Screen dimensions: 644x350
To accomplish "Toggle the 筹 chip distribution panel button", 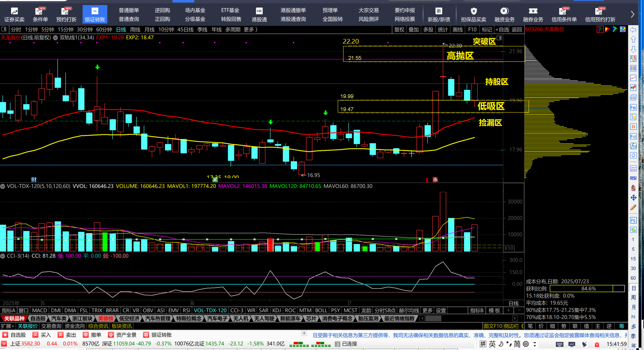I will 622,326.
